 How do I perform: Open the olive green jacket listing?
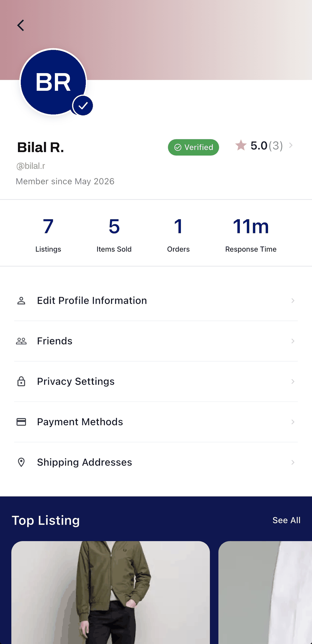tap(110, 593)
